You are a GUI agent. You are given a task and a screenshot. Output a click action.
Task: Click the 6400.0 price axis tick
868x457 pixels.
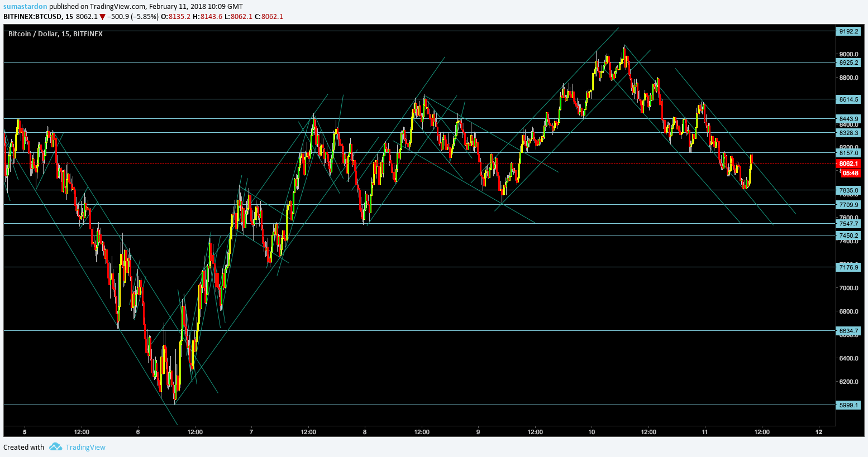848,358
